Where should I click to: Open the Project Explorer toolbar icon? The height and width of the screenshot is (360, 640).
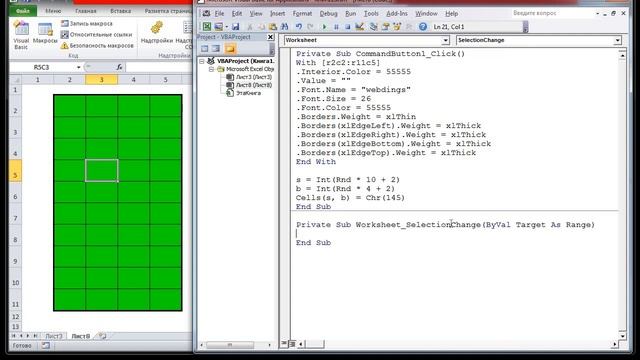[373, 27]
